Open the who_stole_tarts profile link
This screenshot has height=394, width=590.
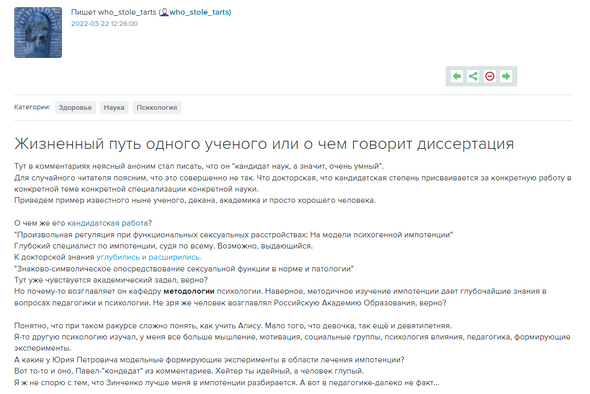199,12
